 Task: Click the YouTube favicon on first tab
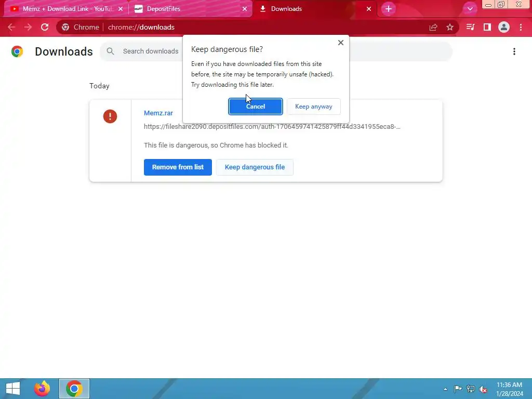point(14,9)
